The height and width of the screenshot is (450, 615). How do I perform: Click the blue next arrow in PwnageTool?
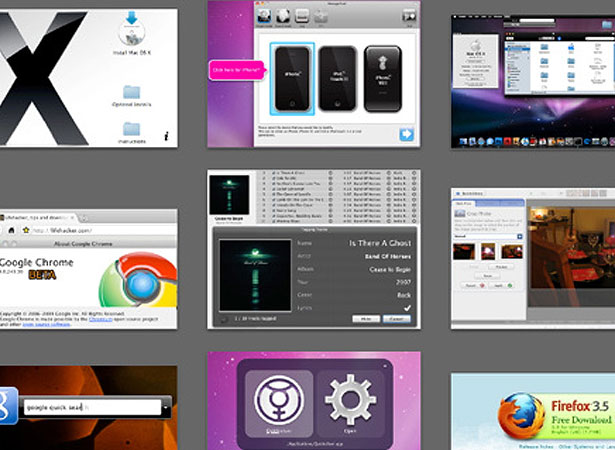pos(406,135)
